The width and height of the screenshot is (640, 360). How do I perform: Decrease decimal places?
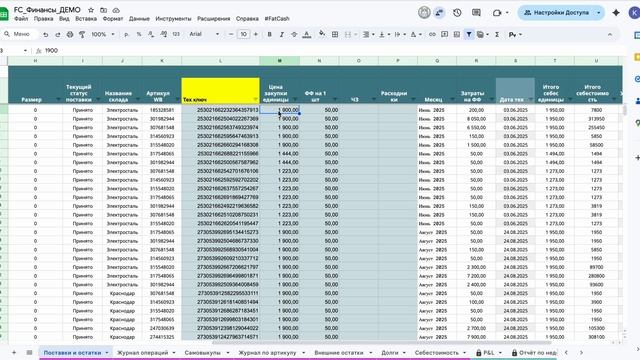pyautogui.click(x=151, y=35)
